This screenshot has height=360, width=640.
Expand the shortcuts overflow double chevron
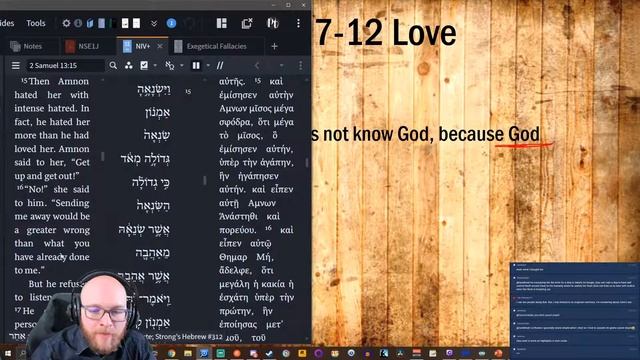(154, 24)
